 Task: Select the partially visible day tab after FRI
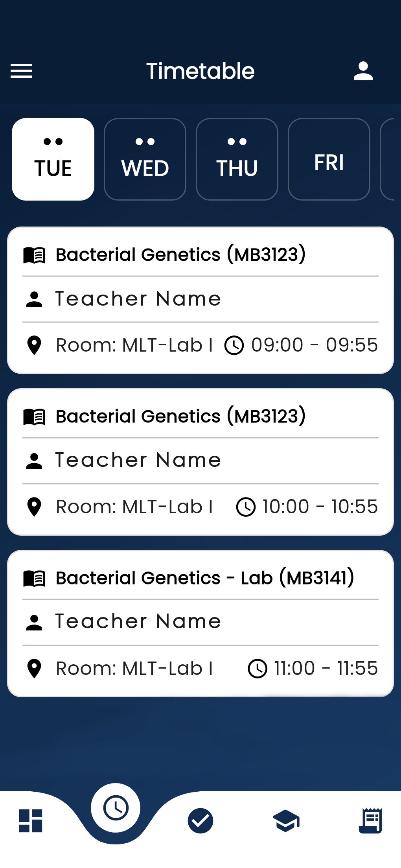click(389, 159)
